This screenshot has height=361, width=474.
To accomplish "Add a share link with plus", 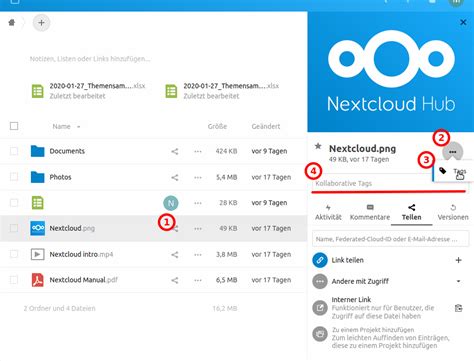I will tap(458, 260).
